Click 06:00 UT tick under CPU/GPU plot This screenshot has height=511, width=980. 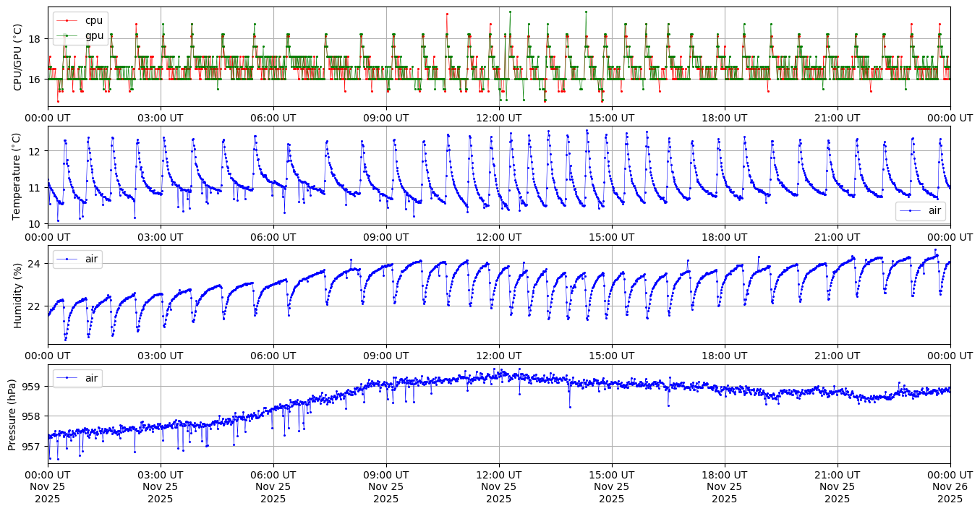[273, 117]
